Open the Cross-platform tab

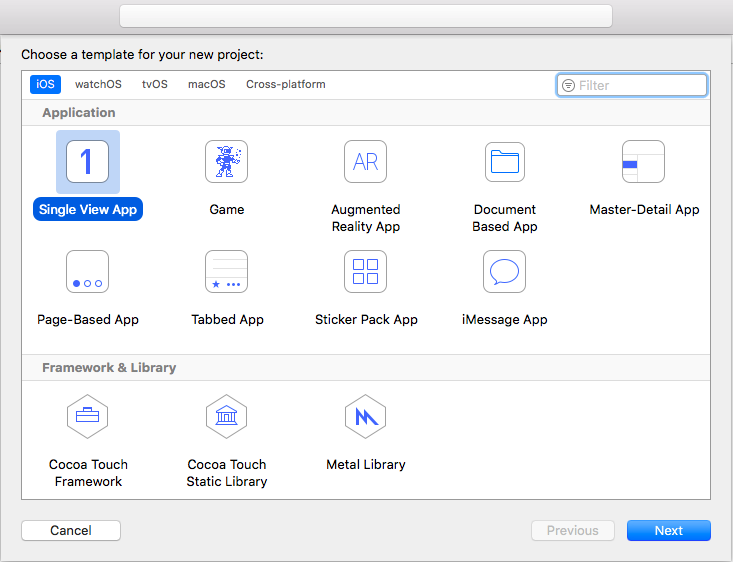click(x=286, y=85)
